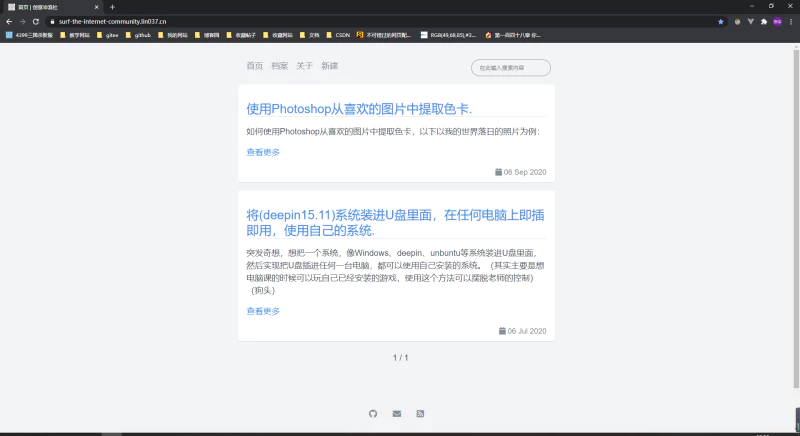Open the purple profile avatar
Viewport: 800px width, 436px height.
tap(777, 21)
